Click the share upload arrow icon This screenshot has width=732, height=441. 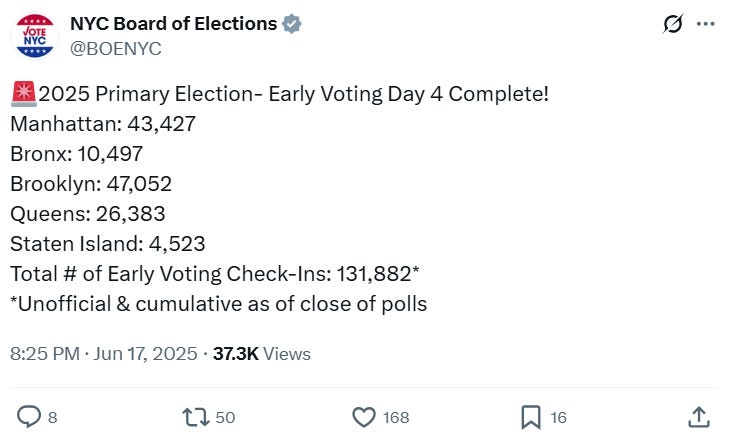tap(699, 416)
